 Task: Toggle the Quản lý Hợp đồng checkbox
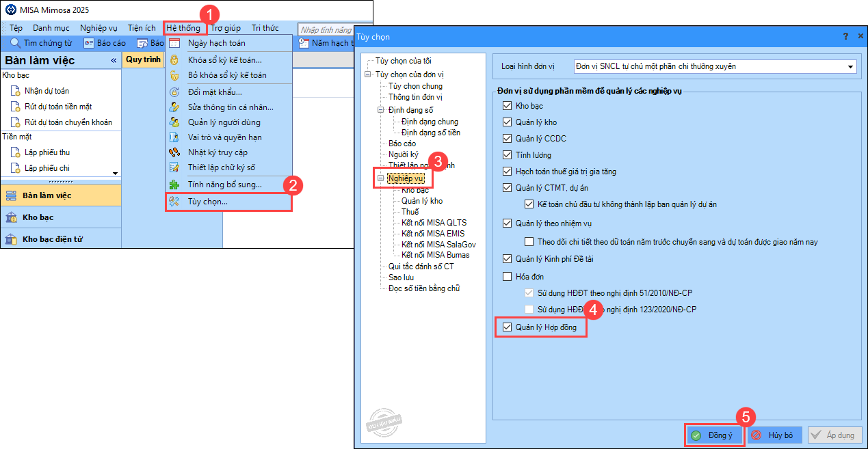pos(507,327)
